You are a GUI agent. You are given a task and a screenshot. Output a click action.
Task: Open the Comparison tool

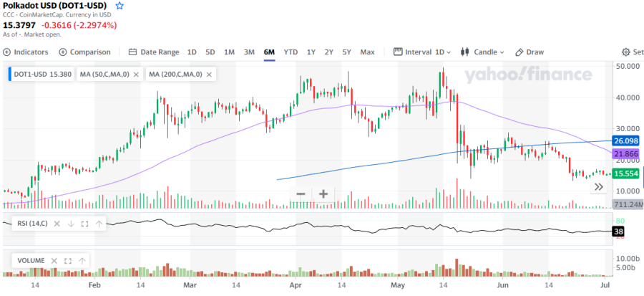point(84,52)
